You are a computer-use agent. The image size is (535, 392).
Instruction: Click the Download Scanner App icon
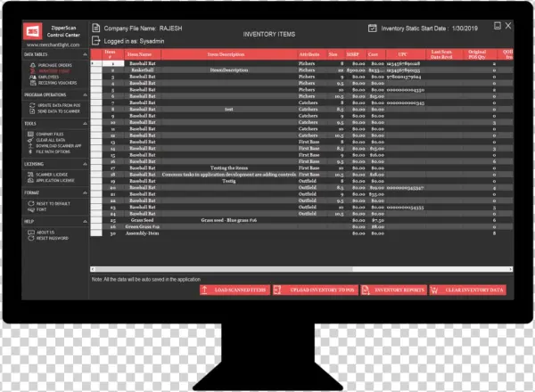click(x=30, y=146)
